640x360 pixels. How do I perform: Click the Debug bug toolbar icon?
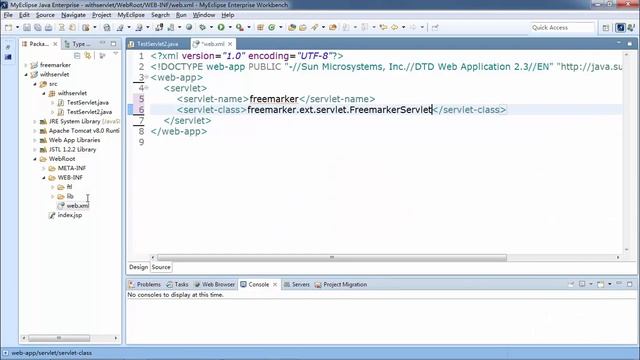point(202,27)
